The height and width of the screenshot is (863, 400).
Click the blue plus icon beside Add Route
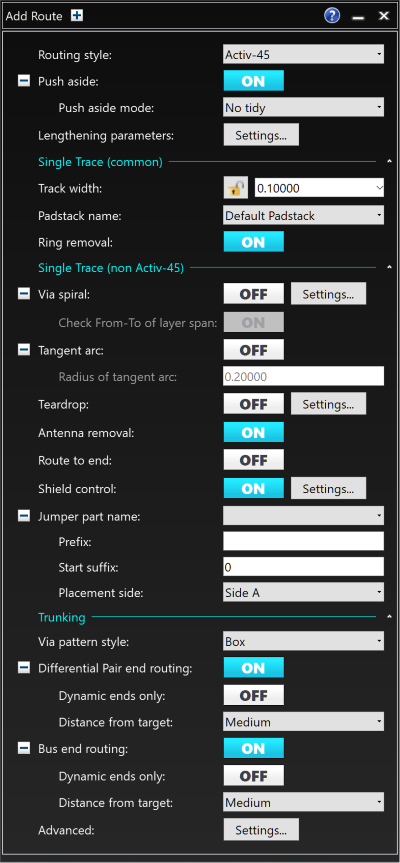77,16
